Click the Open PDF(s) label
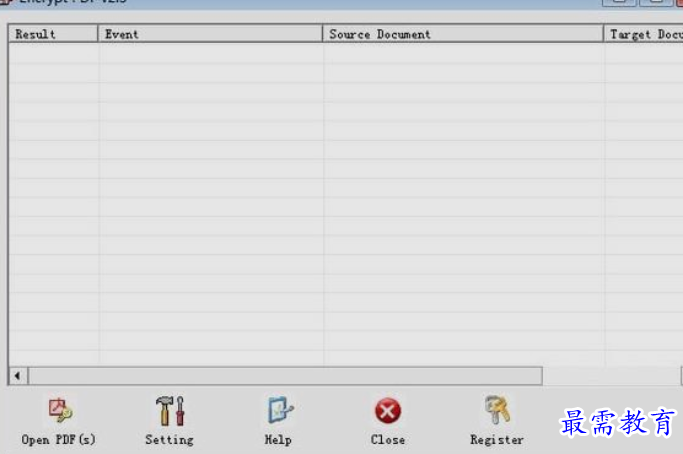Viewport: 683px width, 454px height. (x=58, y=440)
